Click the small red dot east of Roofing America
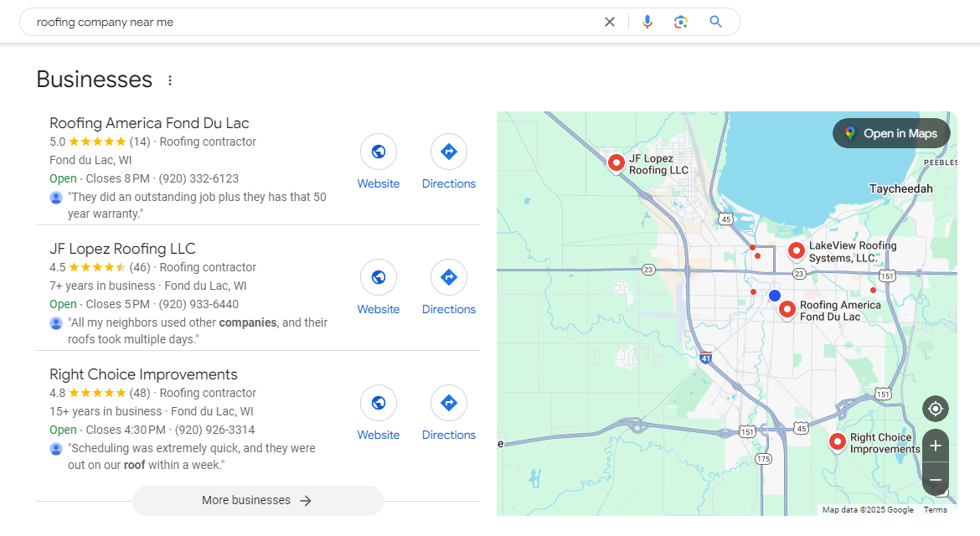The height and width of the screenshot is (536, 980). click(873, 291)
